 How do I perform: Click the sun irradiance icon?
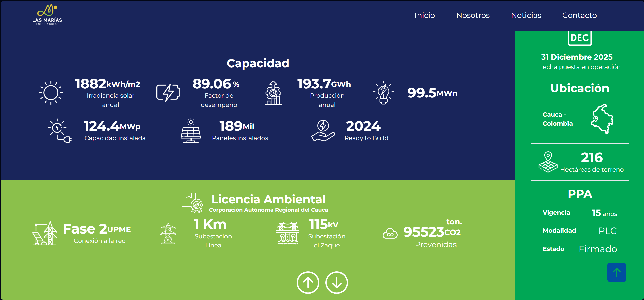pos(51,93)
